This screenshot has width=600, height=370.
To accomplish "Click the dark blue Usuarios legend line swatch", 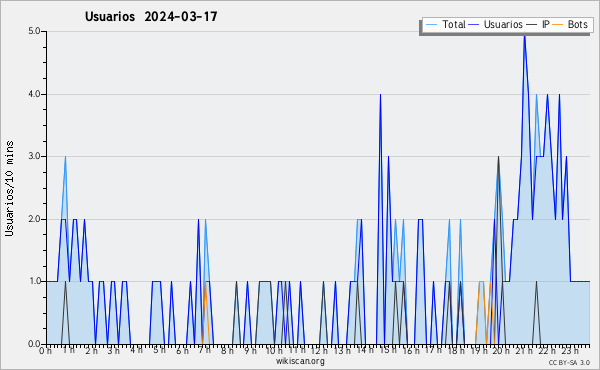I will click(x=474, y=25).
